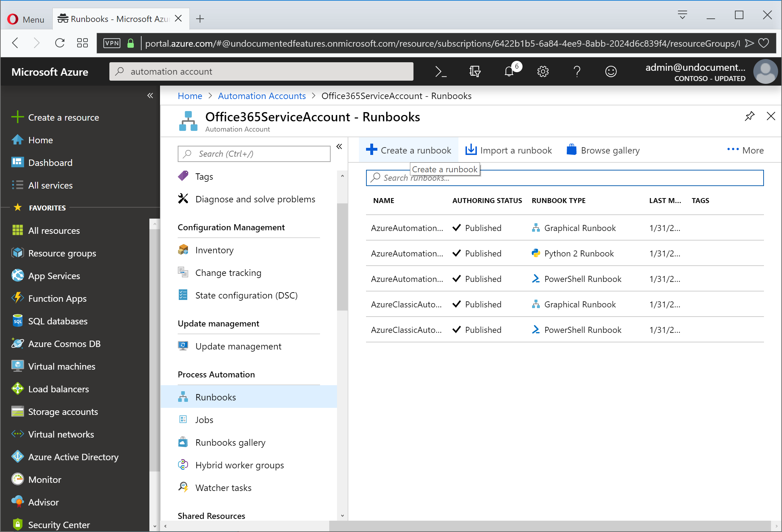Open the help question mark menu

click(577, 71)
